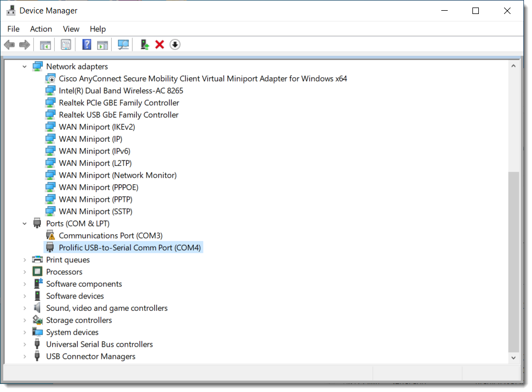This screenshot has height=392, width=532.
Task: Click the scrollbar down arrow
Action: (513, 358)
